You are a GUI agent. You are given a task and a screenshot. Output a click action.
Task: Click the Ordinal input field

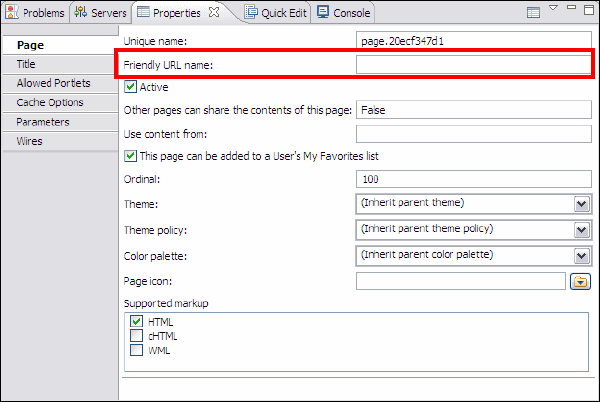(473, 179)
